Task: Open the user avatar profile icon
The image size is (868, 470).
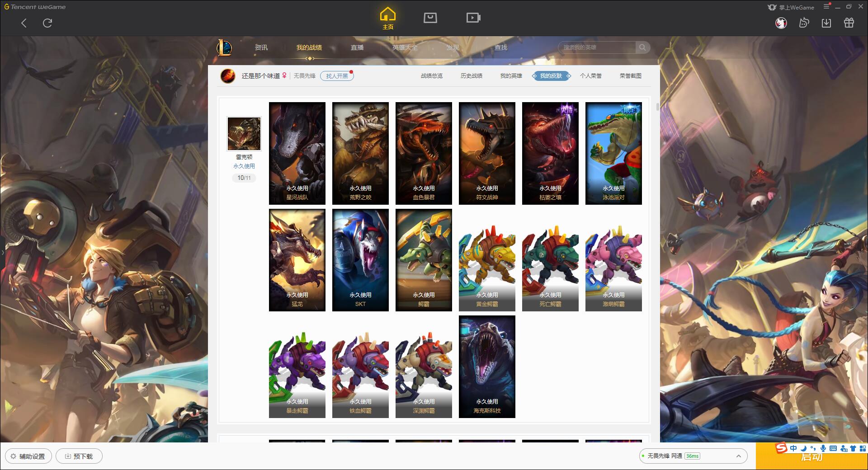Action: coord(781,23)
